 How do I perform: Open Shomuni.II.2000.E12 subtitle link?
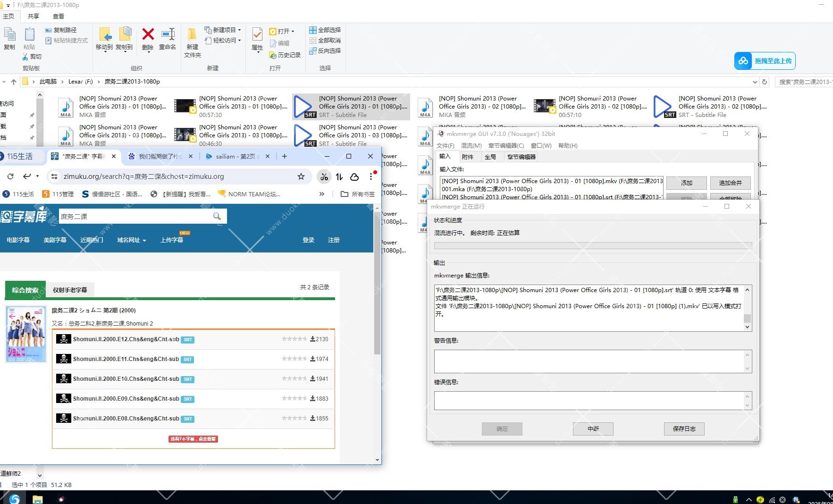126,339
